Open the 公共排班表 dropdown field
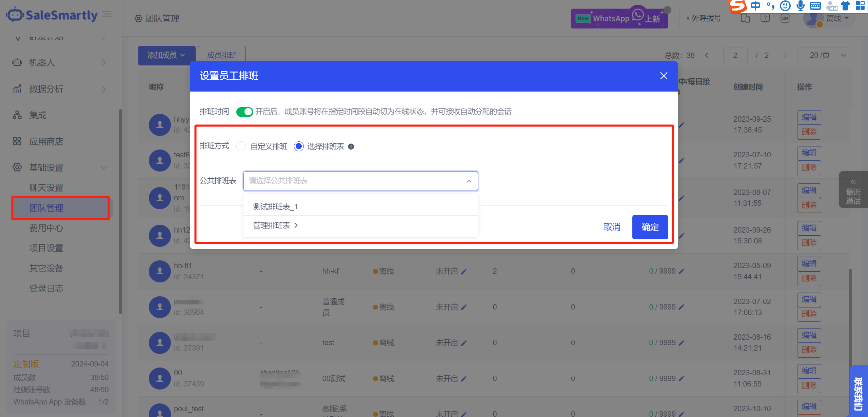The image size is (868, 417). click(x=360, y=181)
